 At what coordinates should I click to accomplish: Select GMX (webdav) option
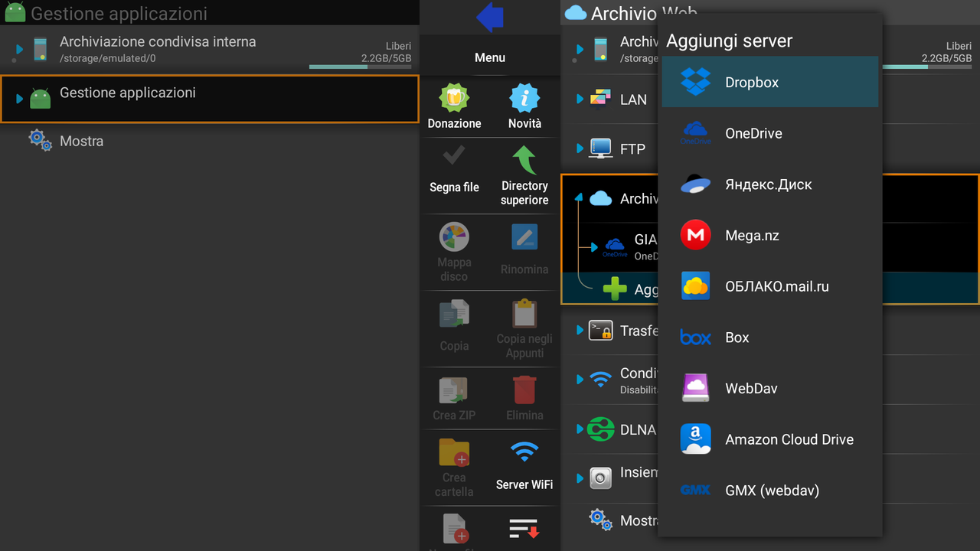click(x=769, y=491)
